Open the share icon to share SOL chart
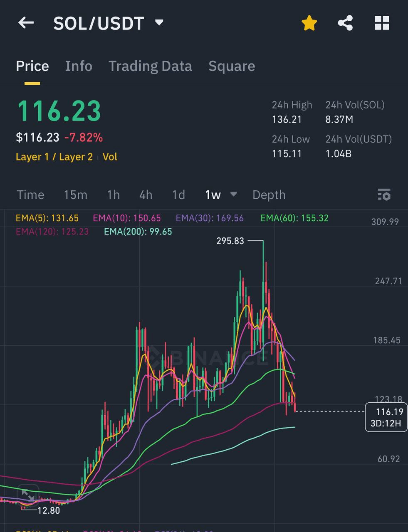Screen dimensions: 408x532 (345, 23)
